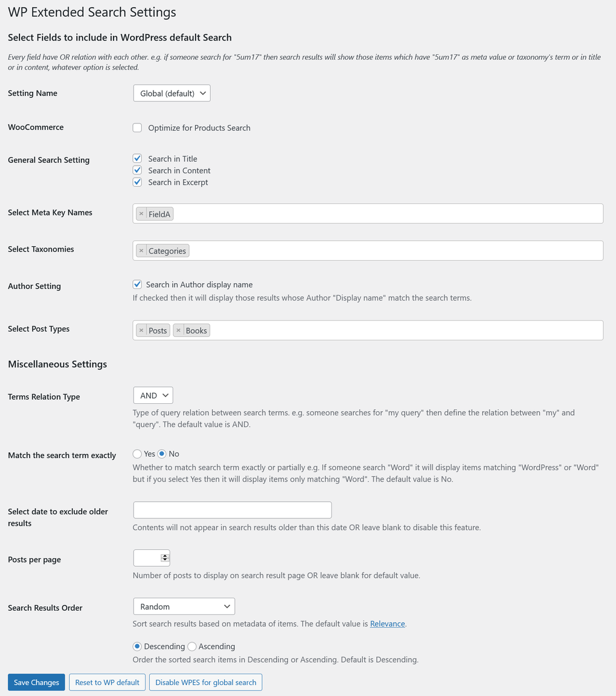Choose Ascending sort order

click(x=192, y=647)
